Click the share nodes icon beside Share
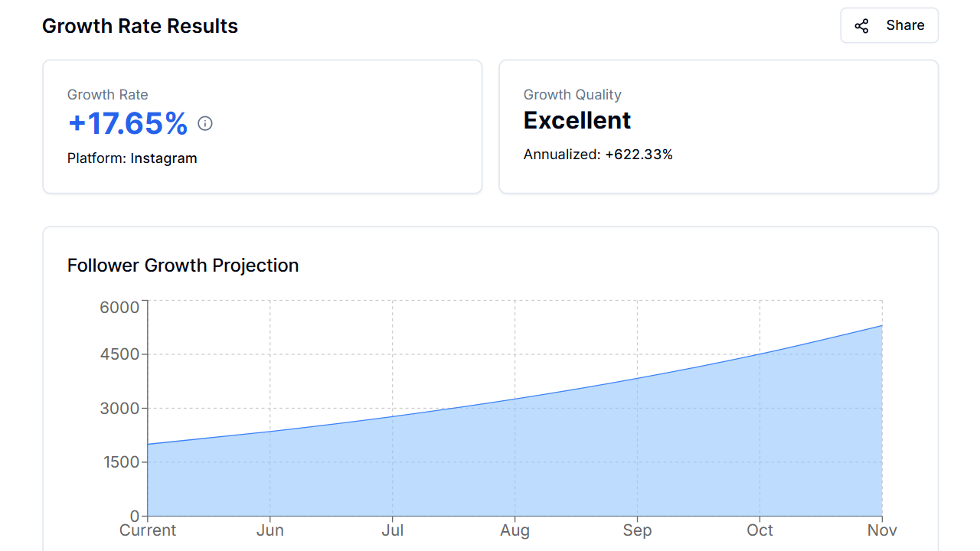Screen dimensions: 980x551 861,25
